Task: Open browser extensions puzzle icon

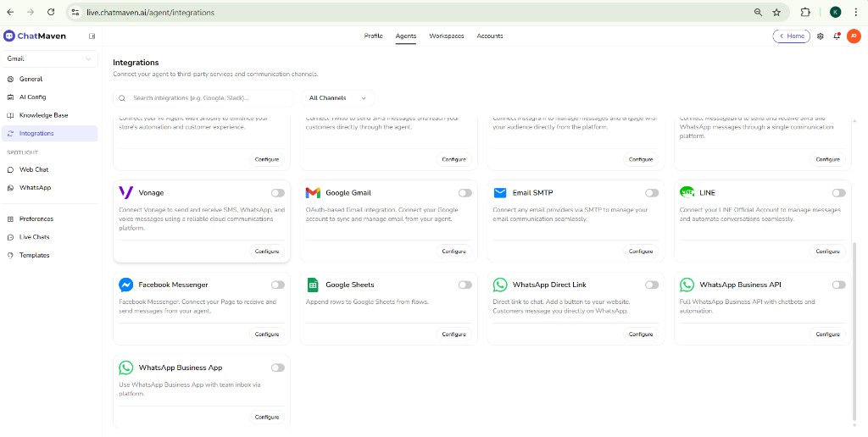Action: point(805,12)
